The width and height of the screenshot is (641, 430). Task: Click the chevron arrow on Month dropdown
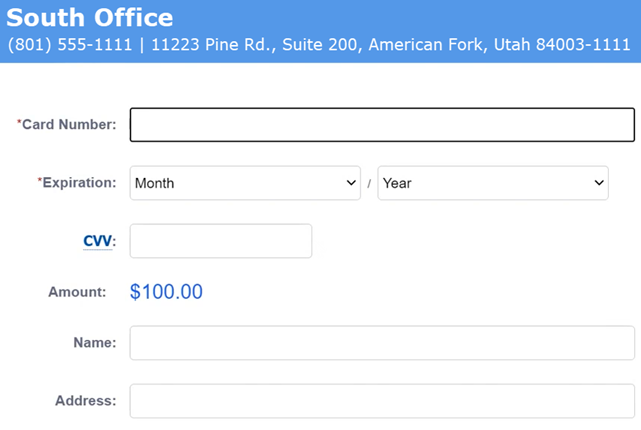coord(351,183)
